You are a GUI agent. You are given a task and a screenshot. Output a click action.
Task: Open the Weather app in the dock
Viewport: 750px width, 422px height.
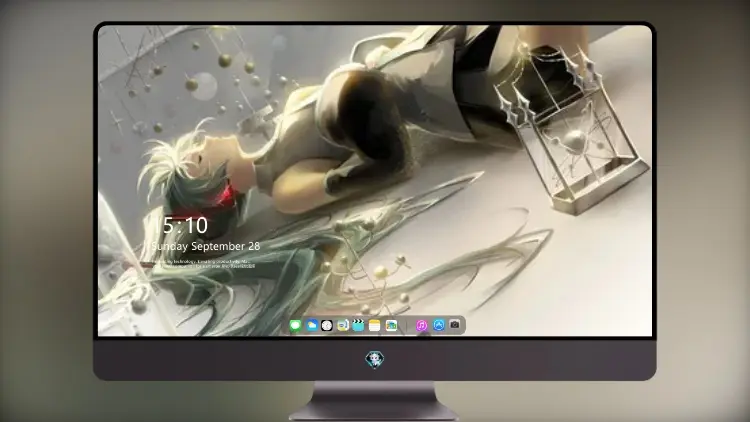coord(312,326)
